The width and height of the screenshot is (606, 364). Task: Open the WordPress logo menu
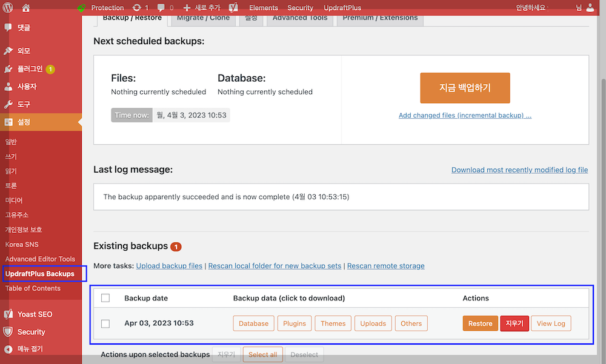[x=8, y=7]
